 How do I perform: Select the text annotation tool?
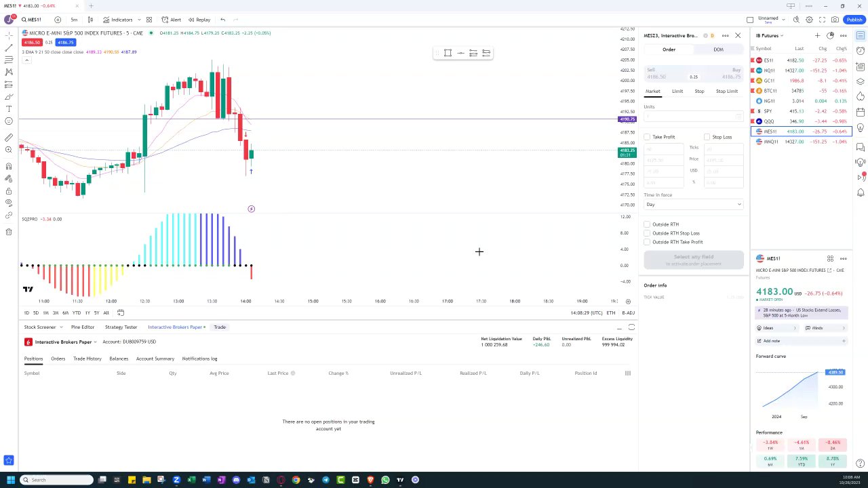click(x=9, y=108)
